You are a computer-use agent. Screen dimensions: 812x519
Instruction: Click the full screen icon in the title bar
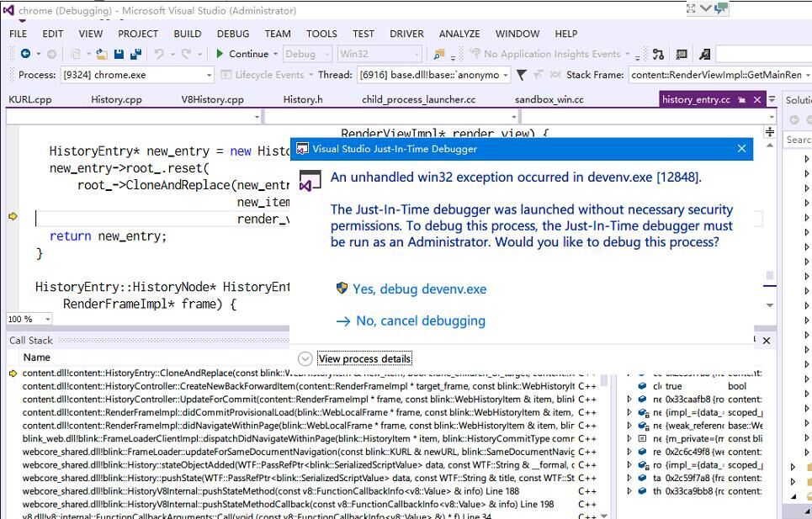(691, 8)
